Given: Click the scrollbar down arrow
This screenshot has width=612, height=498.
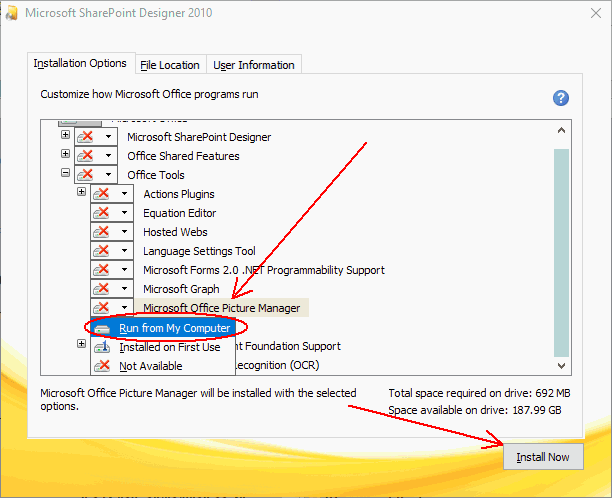Looking at the screenshot, I should pyautogui.click(x=561, y=366).
